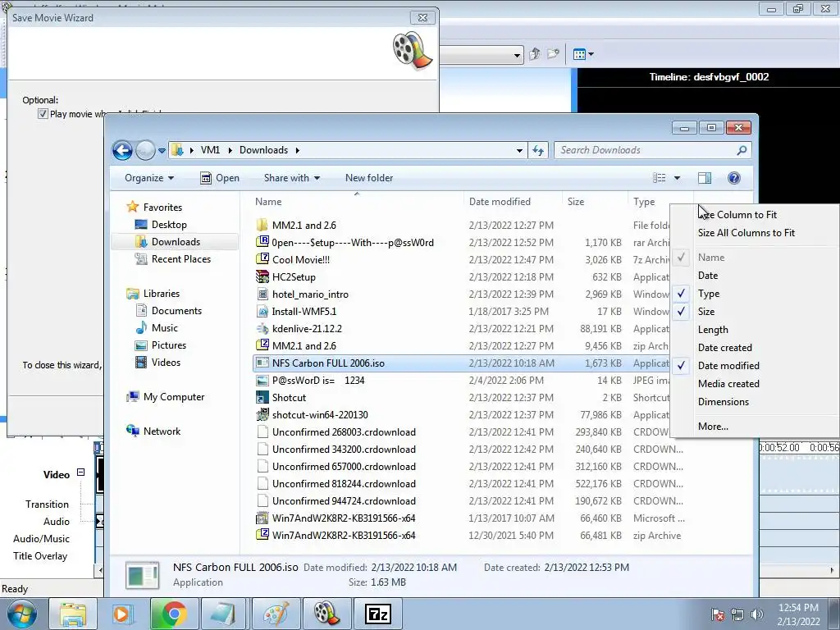Select the shotcut-win64-220130 installer icon
The image size is (840, 630).
262,414
